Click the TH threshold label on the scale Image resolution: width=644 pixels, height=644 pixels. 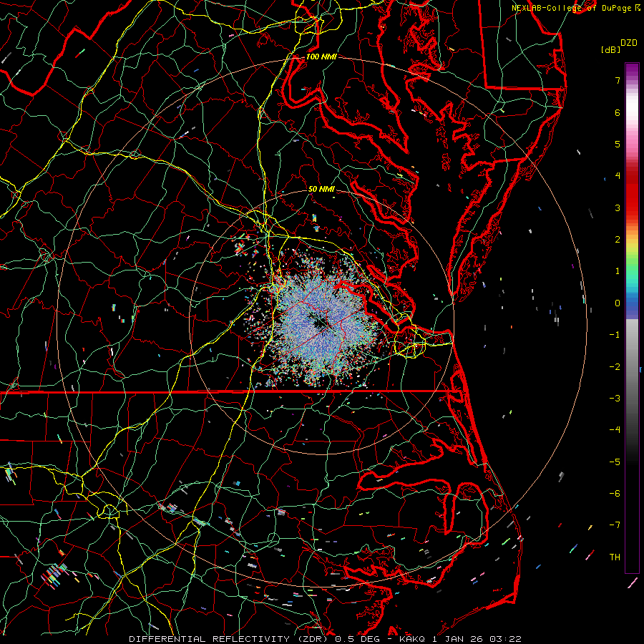[615, 557]
